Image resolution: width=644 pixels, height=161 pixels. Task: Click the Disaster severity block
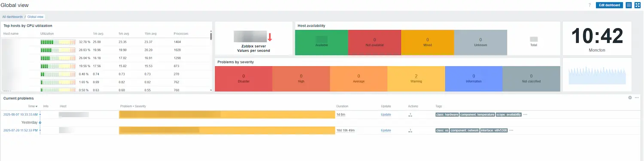[243, 79]
